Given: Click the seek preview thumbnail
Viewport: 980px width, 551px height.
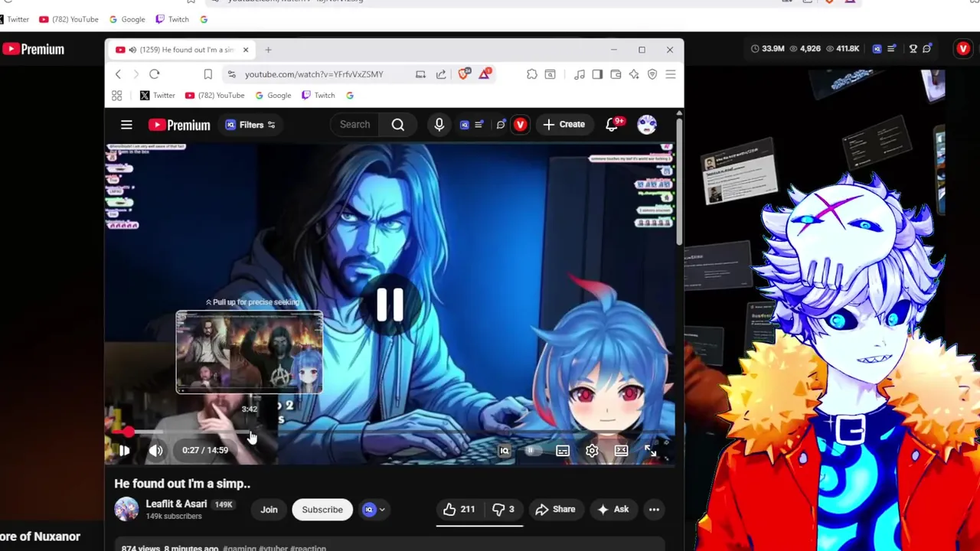Looking at the screenshot, I should 250,352.
